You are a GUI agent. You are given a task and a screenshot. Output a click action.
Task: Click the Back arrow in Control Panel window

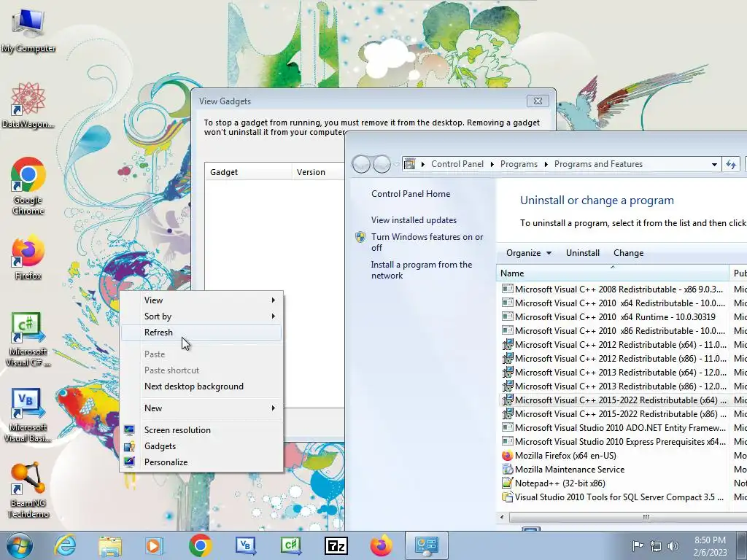point(361,164)
